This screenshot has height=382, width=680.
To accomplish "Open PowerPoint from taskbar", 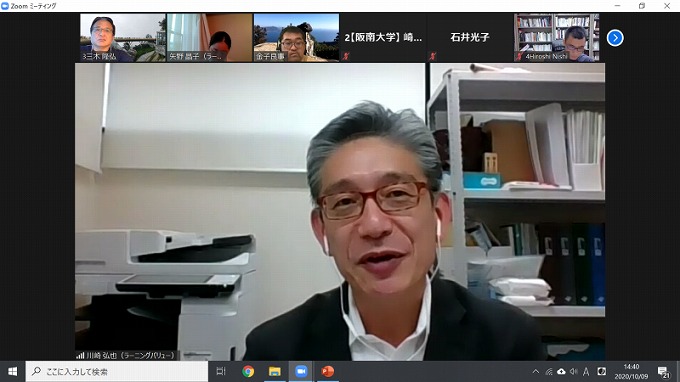I will click(x=327, y=372).
